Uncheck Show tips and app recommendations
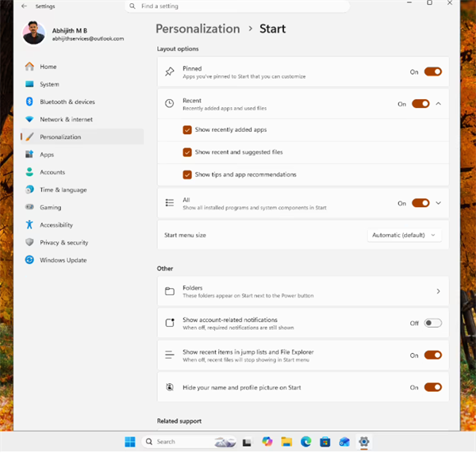Viewport: 476px width, 453px height. 187,175
